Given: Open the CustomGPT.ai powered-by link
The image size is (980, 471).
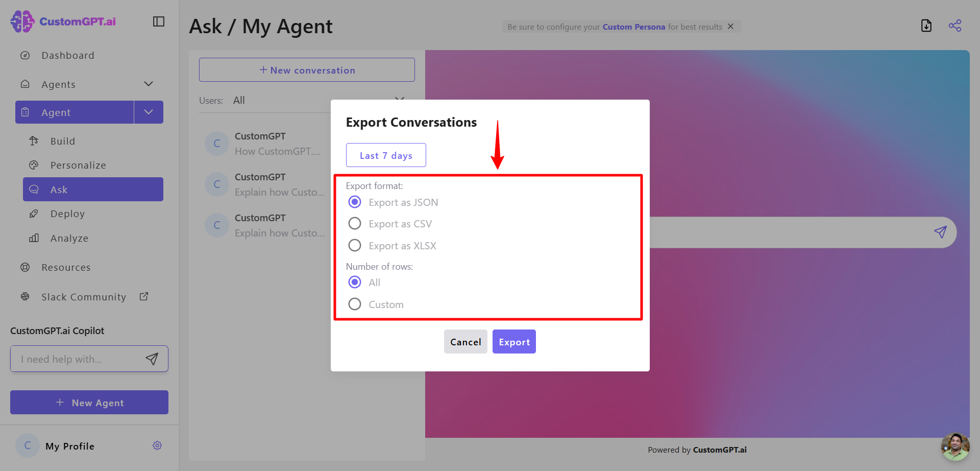Looking at the screenshot, I should [720, 450].
